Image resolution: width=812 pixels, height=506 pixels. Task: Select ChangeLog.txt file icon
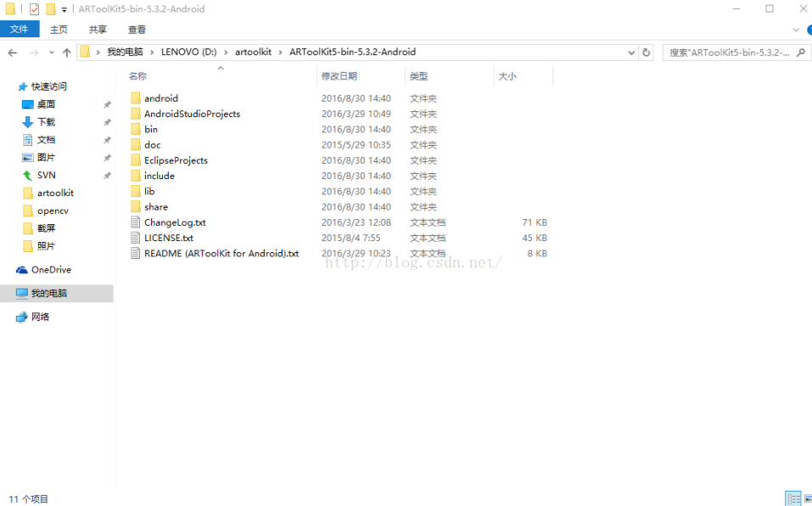tap(136, 222)
